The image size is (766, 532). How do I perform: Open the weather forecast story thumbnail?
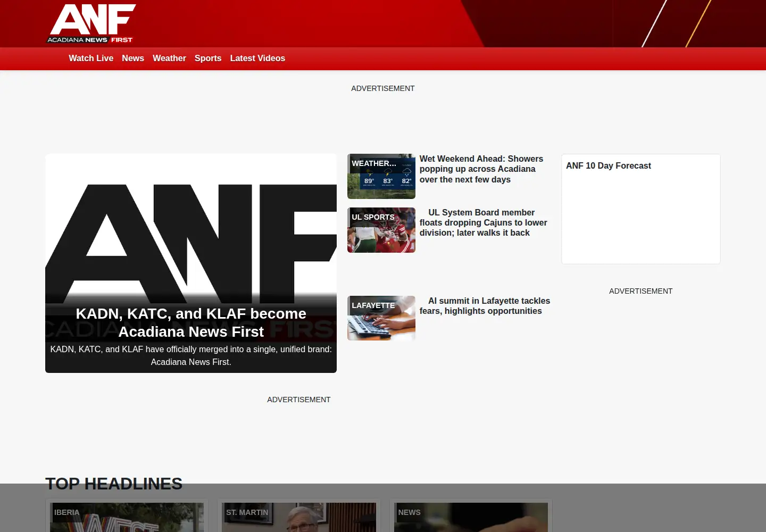point(381,177)
